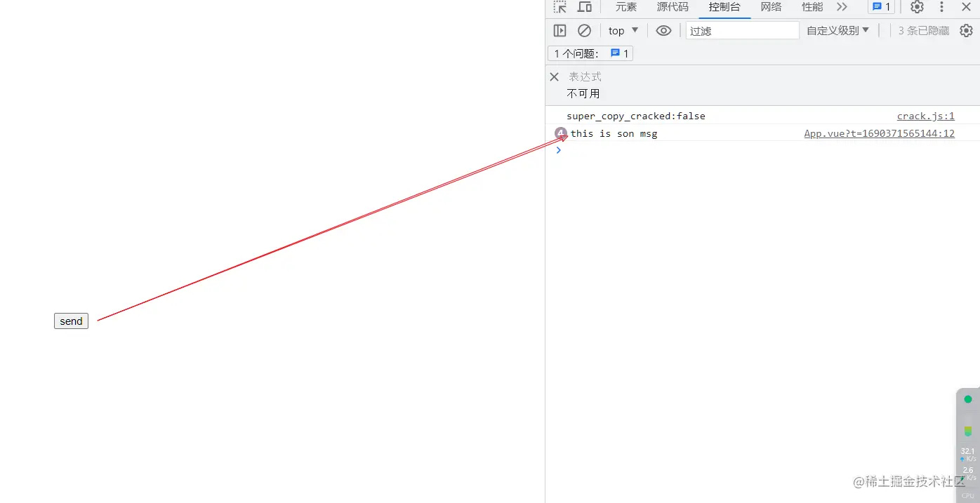The image size is (980, 503).
Task: Switch to the 元素 tab
Action: pyautogui.click(x=626, y=7)
